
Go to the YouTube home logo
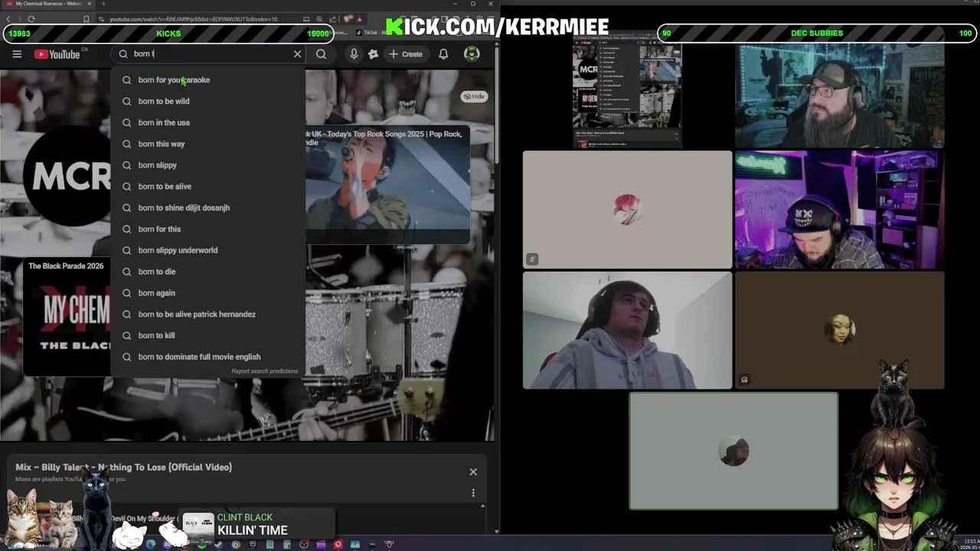[58, 54]
